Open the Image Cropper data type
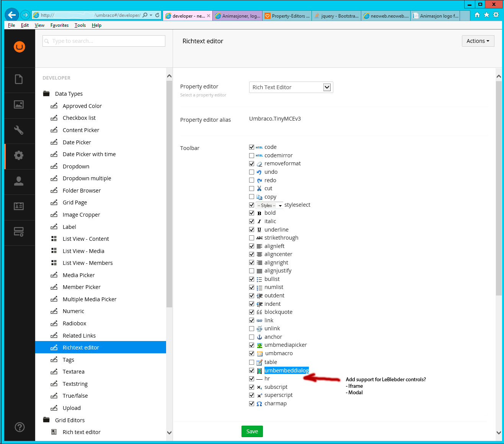This screenshot has width=504, height=444. [81, 215]
